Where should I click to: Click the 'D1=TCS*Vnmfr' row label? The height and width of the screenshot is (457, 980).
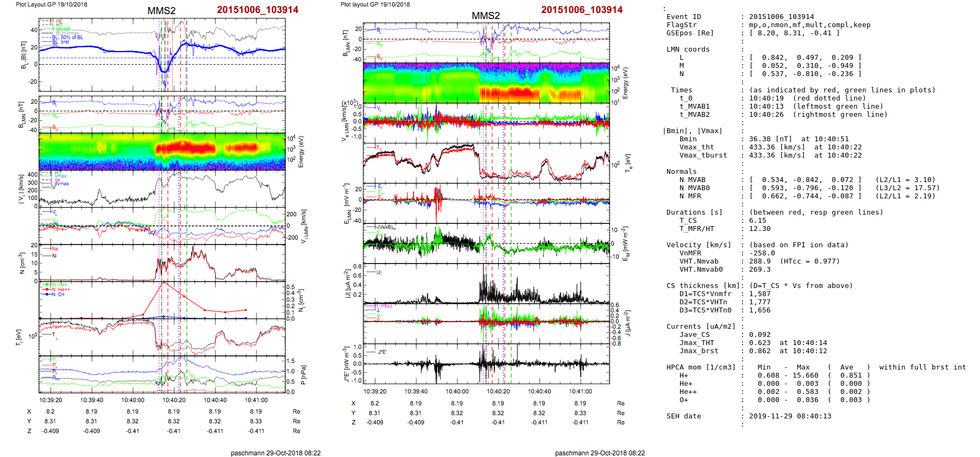point(705,294)
